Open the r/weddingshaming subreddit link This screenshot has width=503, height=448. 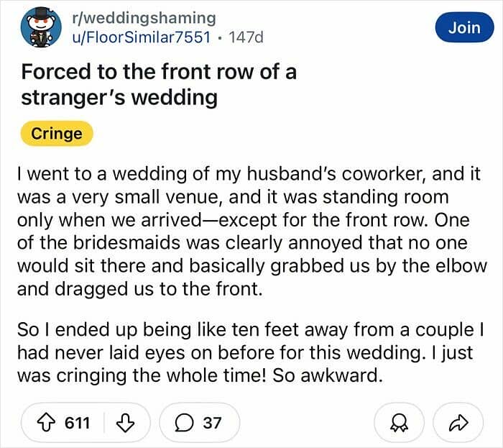coord(144,18)
